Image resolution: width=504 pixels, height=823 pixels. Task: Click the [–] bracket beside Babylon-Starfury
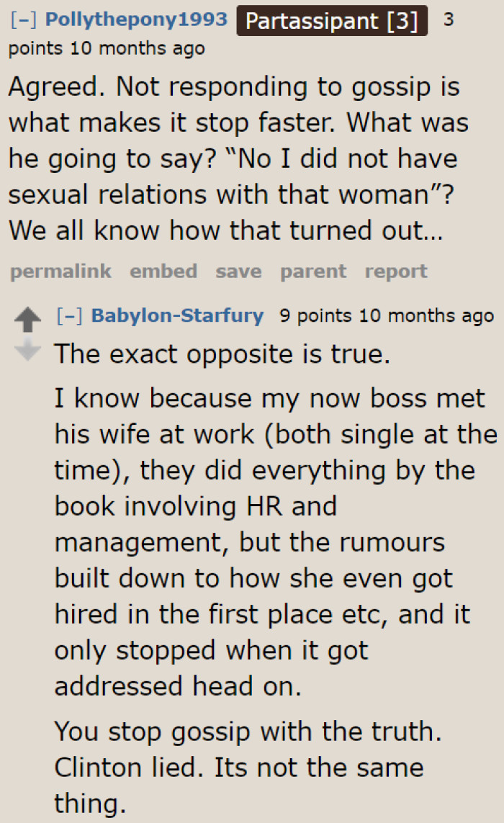click(68, 315)
